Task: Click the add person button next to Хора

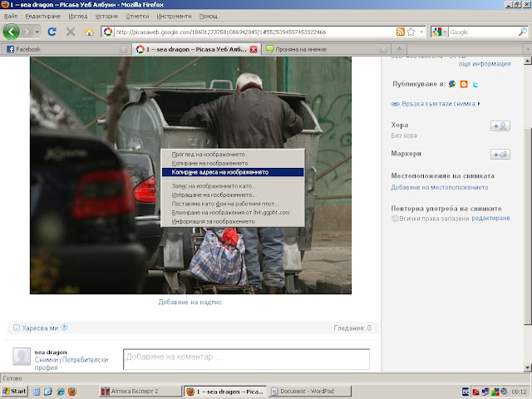Action: click(x=500, y=126)
